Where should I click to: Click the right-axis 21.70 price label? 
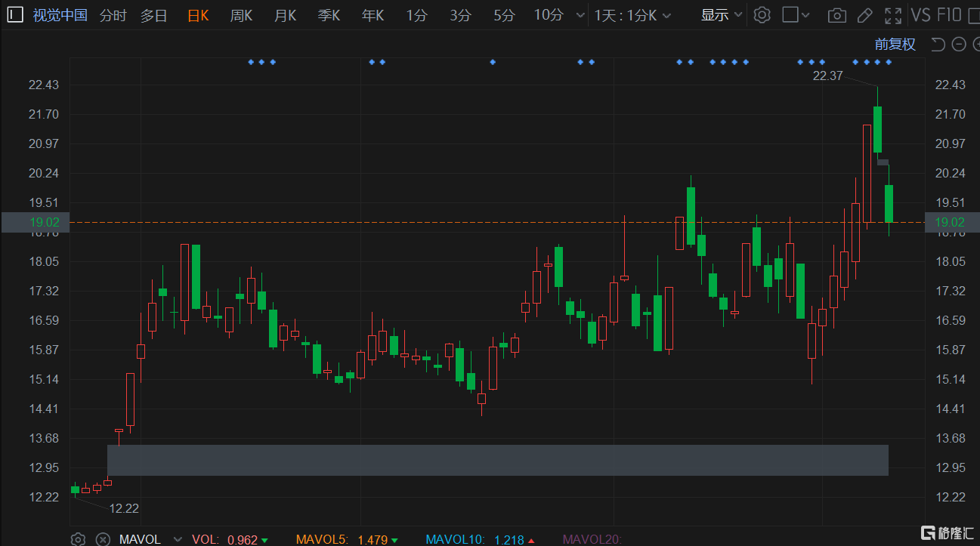tap(950, 114)
